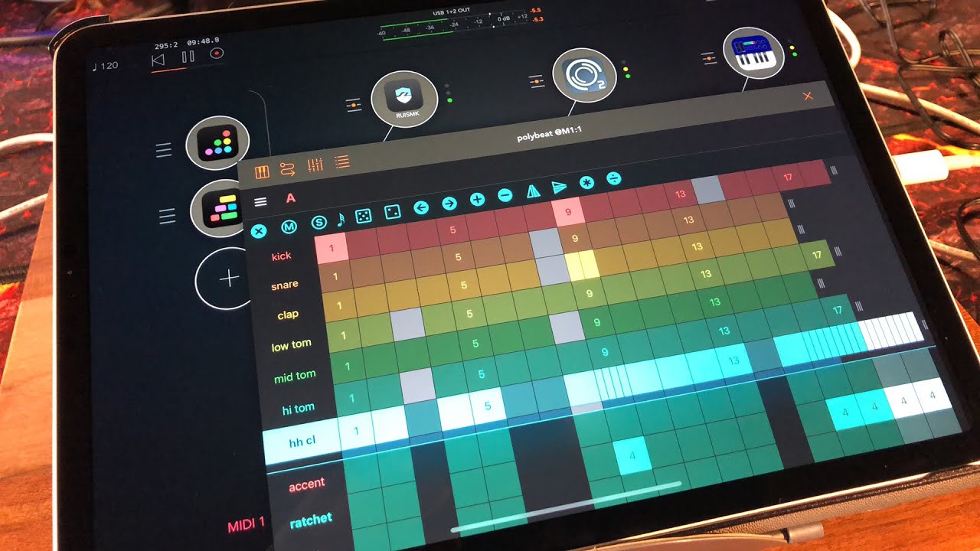This screenshot has width=980, height=551.
Task: Click the vertical flip triangle icon
Action: [x=534, y=191]
